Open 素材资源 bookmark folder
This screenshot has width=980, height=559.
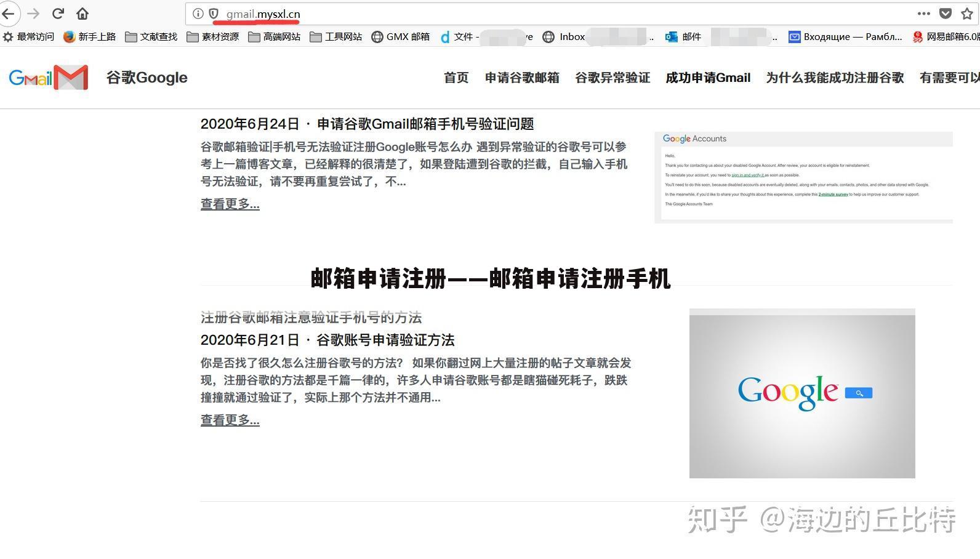click(x=213, y=37)
